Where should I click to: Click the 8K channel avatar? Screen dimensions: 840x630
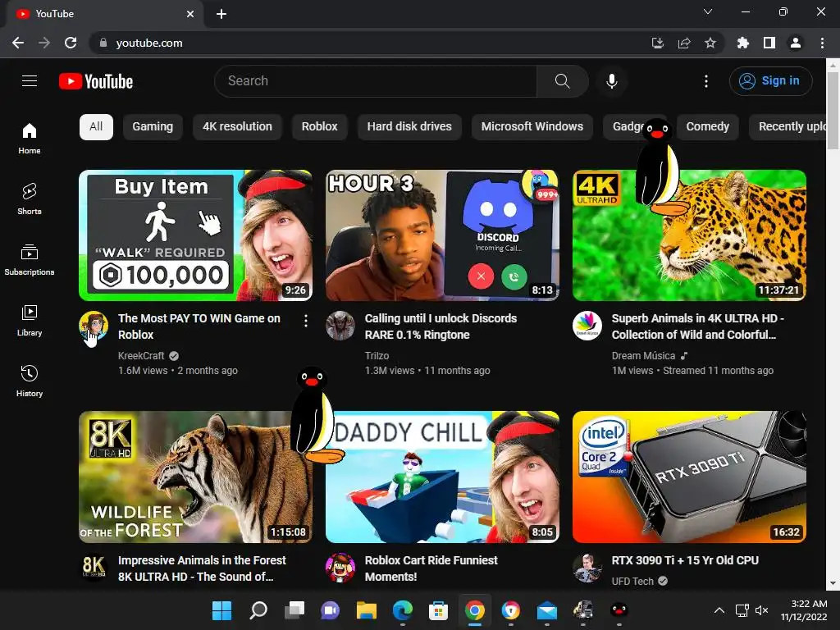(94, 568)
